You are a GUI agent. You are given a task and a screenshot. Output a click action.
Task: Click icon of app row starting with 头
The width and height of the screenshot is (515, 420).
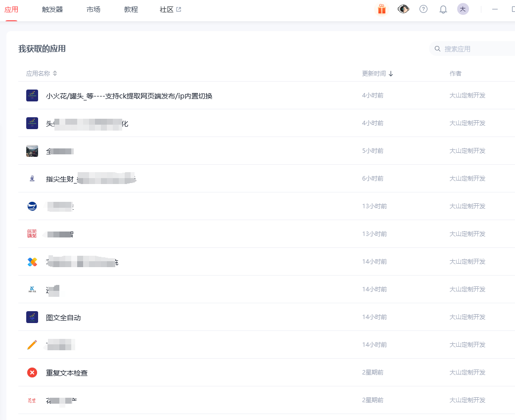[x=32, y=123]
